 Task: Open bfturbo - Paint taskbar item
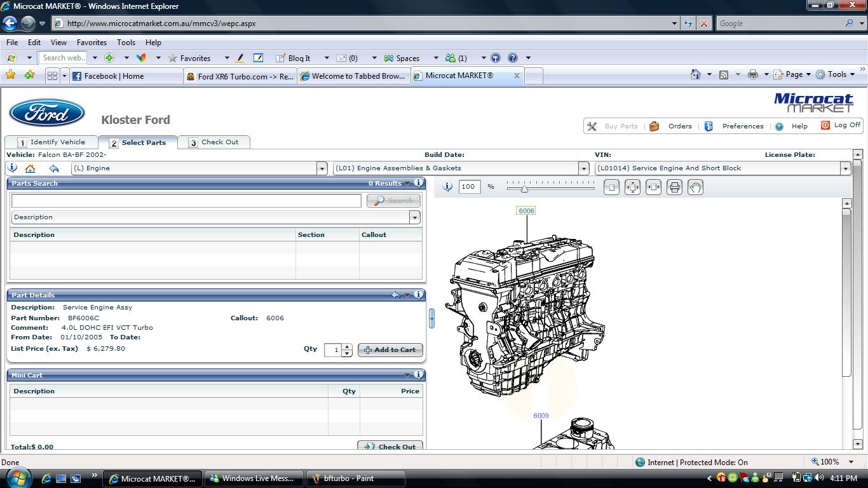[355, 478]
